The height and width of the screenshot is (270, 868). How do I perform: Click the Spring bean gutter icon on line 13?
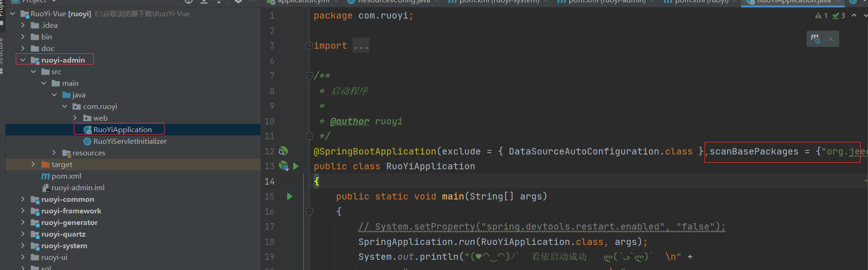click(x=283, y=166)
